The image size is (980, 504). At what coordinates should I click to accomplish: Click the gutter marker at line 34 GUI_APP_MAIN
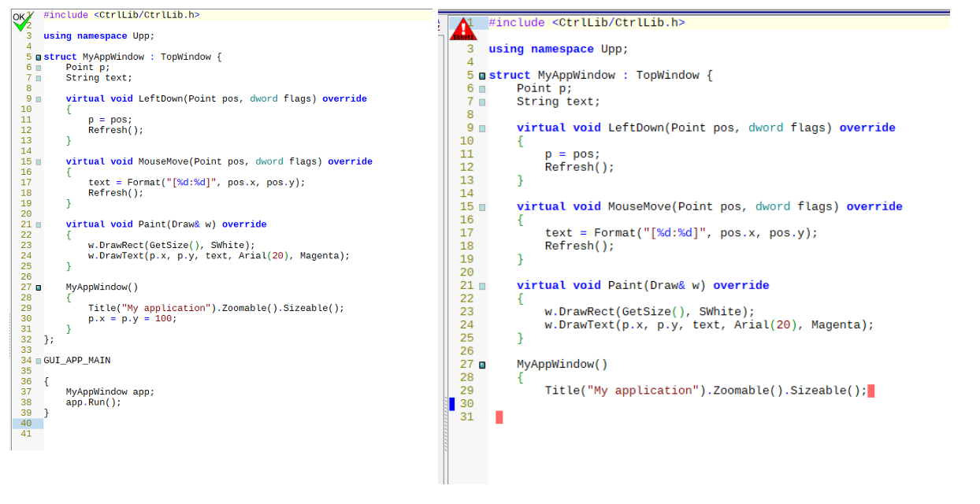pyautogui.click(x=38, y=361)
